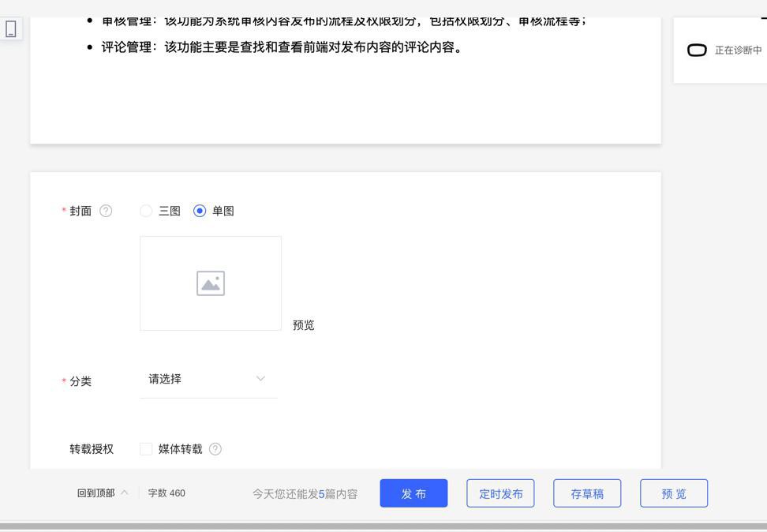Click the up arrow beside 回到顶部
The width and height of the screenshot is (767, 532).
[x=125, y=493]
